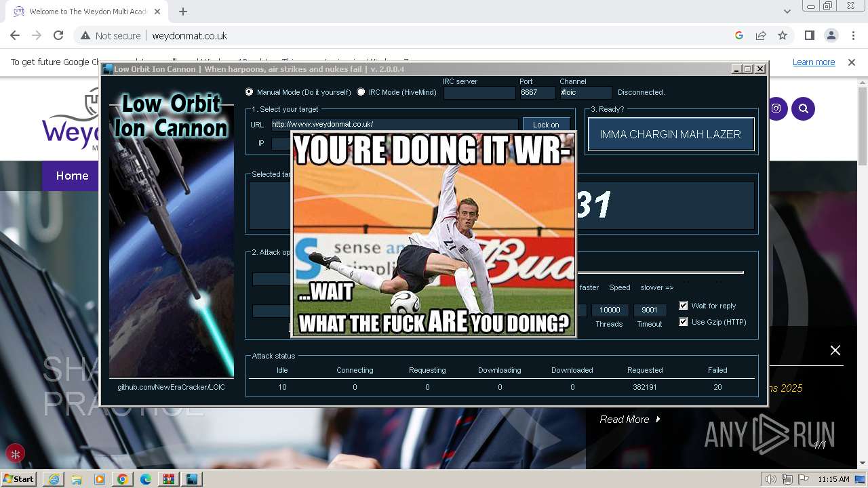Click the Chrome forward arrow

pyautogui.click(x=37, y=36)
